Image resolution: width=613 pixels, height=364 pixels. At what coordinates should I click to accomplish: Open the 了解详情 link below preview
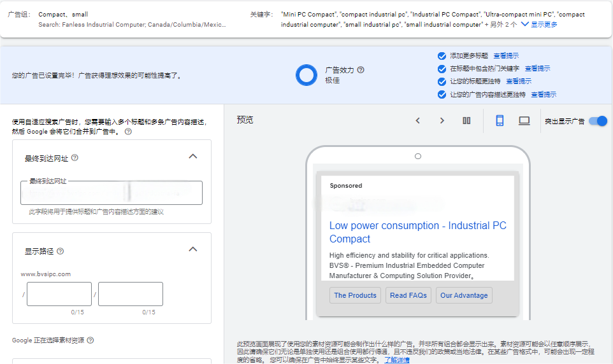coord(396,360)
